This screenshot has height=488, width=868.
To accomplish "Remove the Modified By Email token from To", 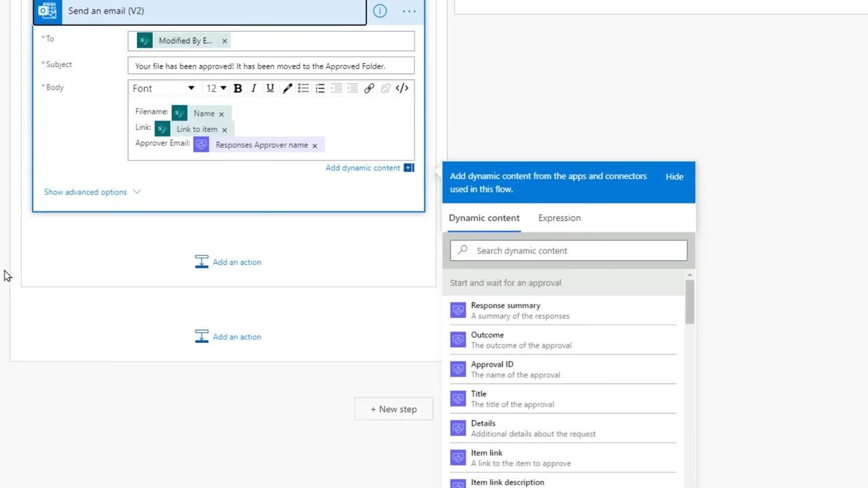I will pos(224,41).
